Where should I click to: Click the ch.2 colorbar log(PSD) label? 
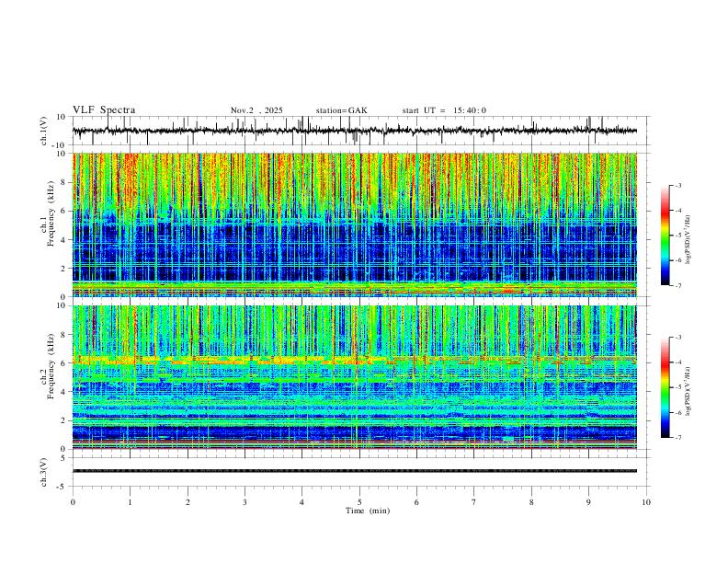[x=688, y=391]
